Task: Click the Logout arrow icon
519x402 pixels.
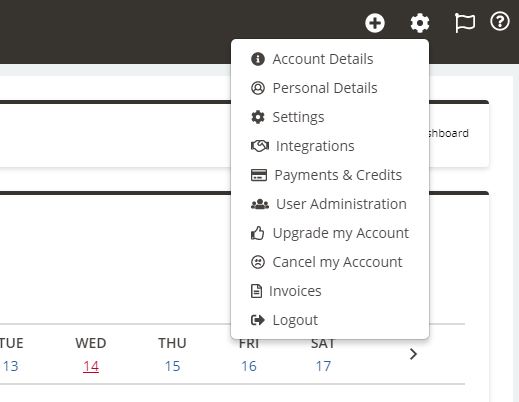Action: (x=258, y=320)
